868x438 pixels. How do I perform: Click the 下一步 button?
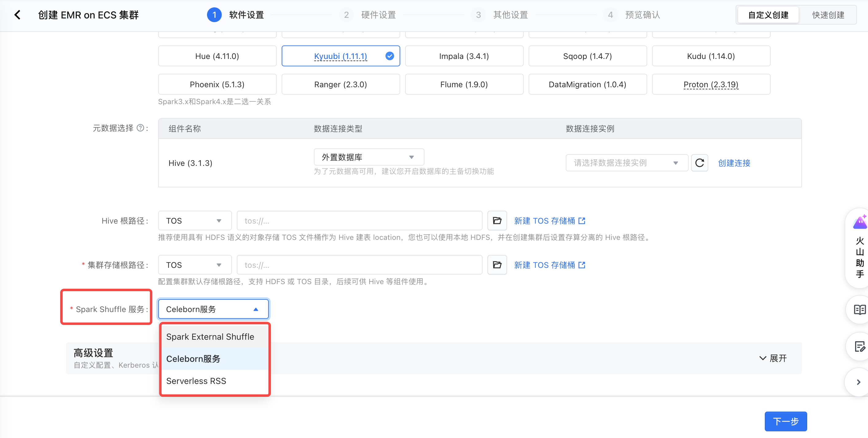[786, 421]
